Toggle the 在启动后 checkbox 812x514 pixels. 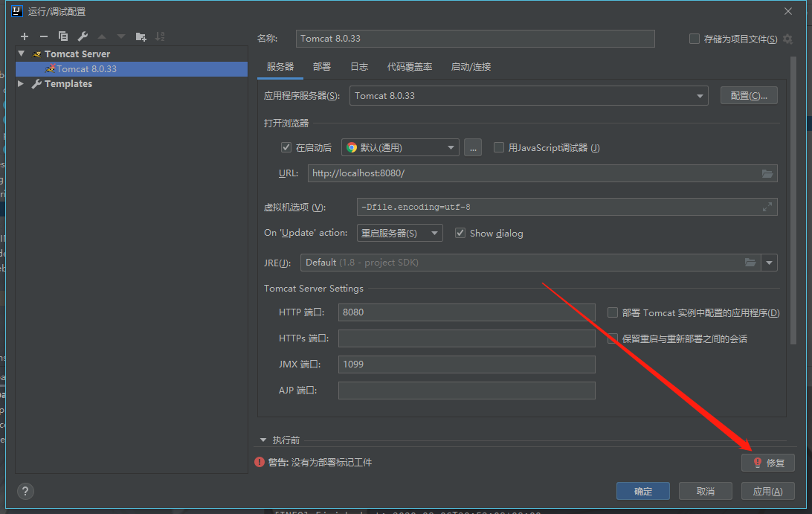(x=286, y=147)
